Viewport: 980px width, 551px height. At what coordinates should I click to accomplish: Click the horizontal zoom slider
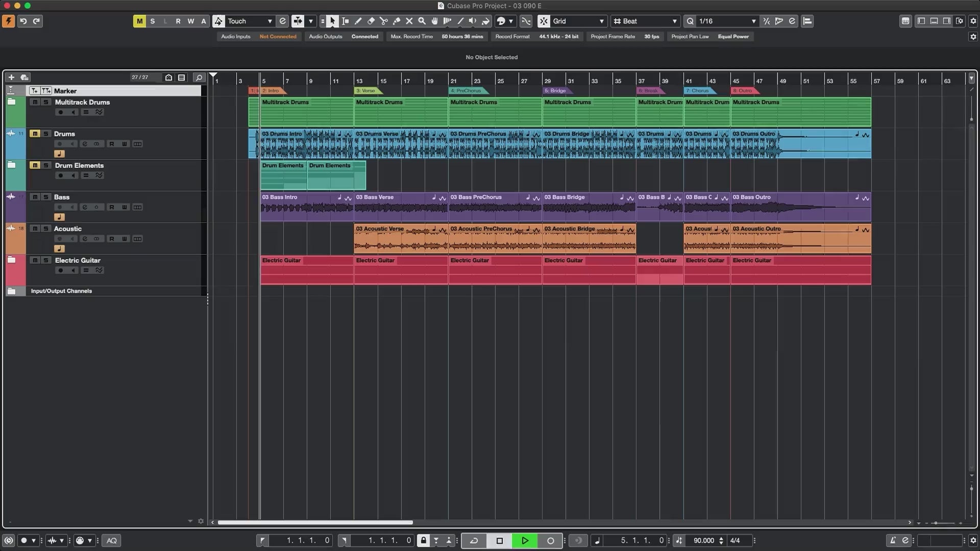coord(943,523)
